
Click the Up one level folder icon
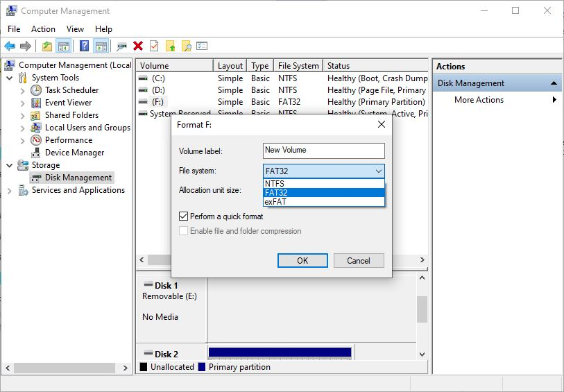click(46, 46)
